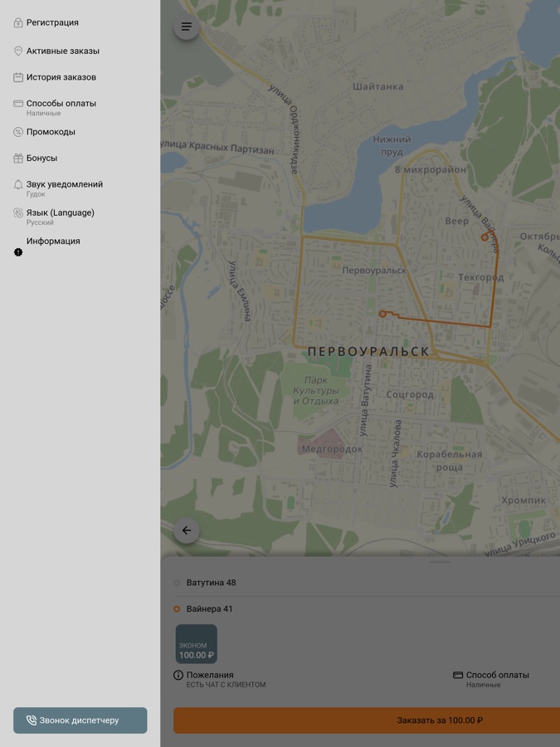Open Активные заказы menu item

click(x=62, y=51)
